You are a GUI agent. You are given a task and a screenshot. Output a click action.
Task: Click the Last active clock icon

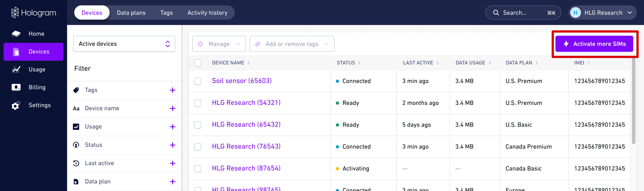pyautogui.click(x=76, y=163)
